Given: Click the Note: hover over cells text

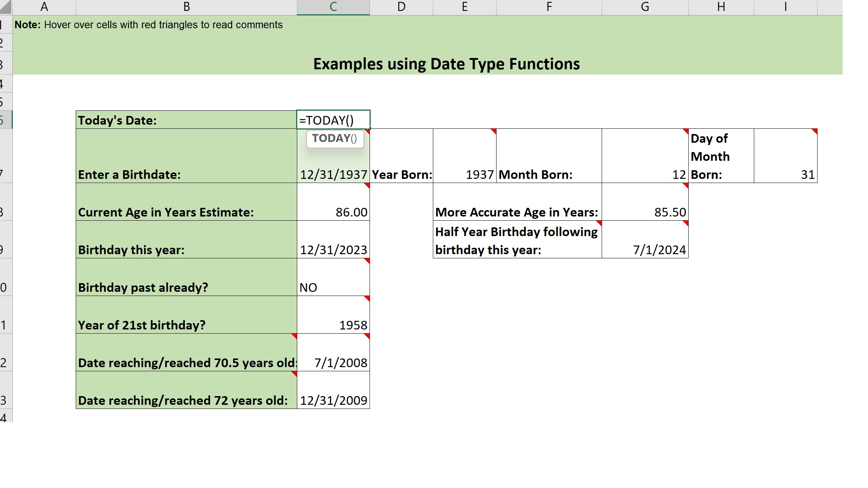Looking at the screenshot, I should 148,25.
